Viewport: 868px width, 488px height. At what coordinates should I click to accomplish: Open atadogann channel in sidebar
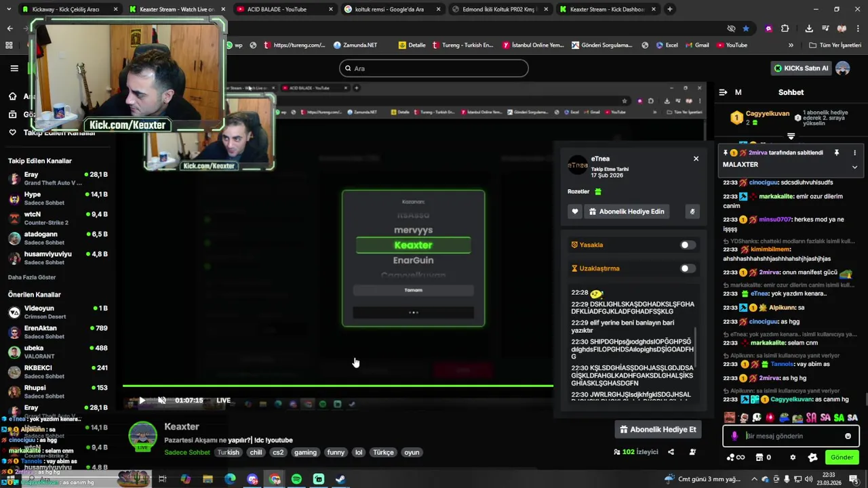58,238
